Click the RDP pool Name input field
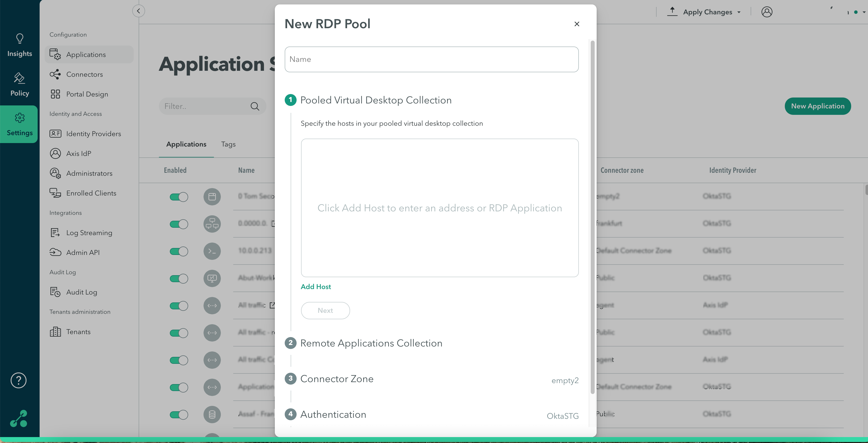 click(x=431, y=59)
